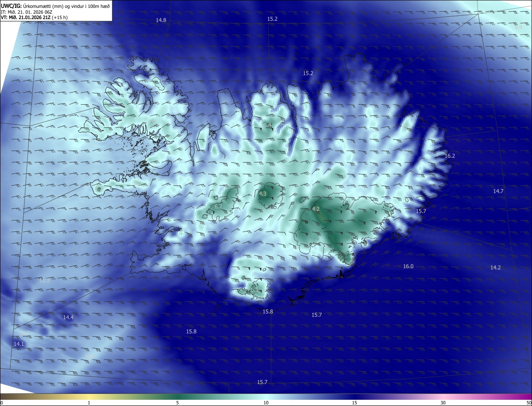532x406 pixels.
Task: Click the value label 4.3 on the glacier
Action: click(x=263, y=194)
